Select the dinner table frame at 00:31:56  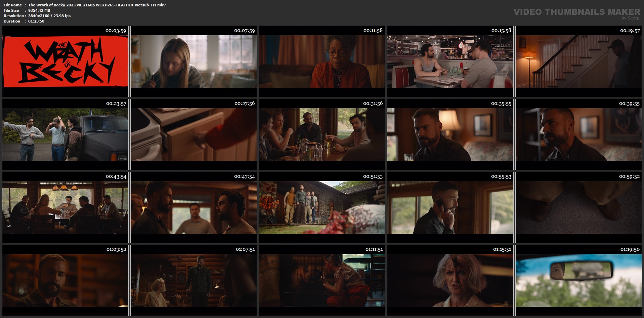[322, 134]
